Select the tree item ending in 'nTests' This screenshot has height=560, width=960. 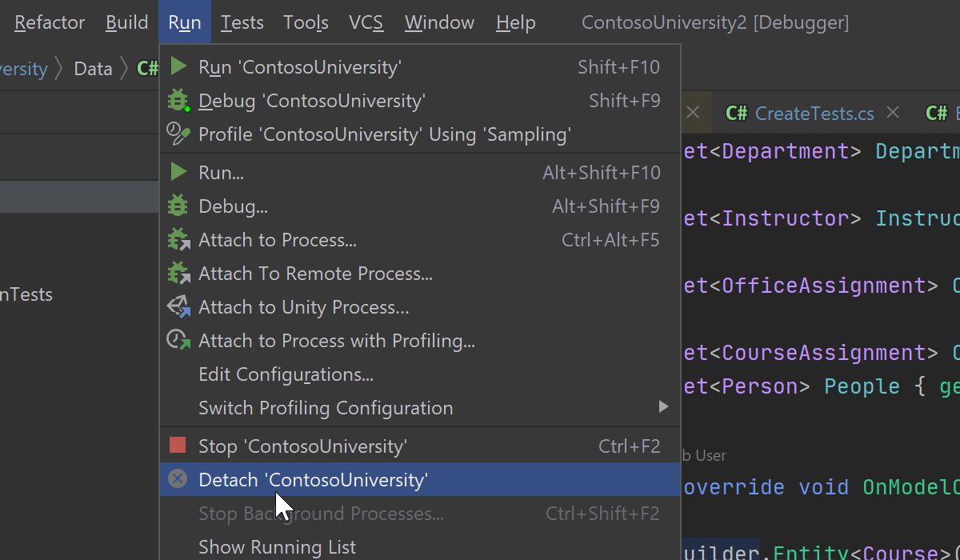26,294
